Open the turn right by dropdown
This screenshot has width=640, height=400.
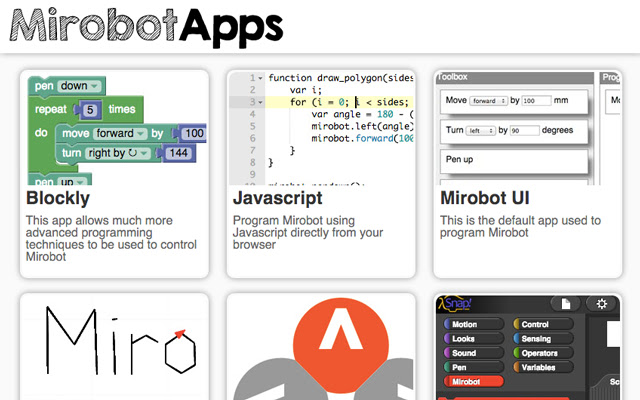[118, 153]
